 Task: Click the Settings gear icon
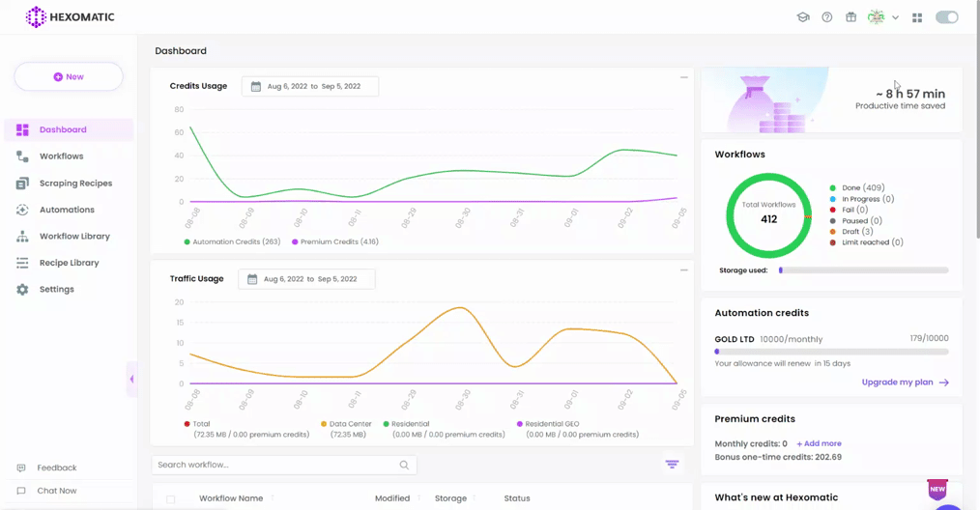22,290
